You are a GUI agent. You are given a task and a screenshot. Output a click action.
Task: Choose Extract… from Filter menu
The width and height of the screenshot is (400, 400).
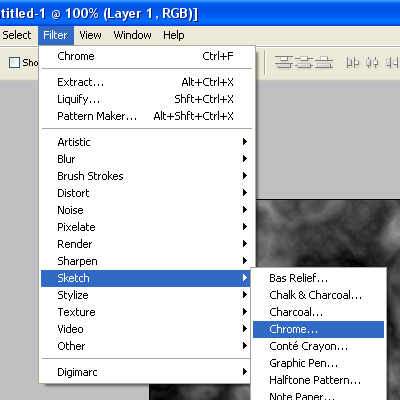point(146,82)
